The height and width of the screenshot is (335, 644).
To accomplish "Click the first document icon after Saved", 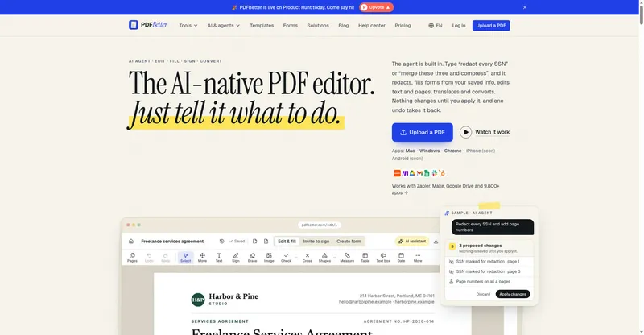I will (254, 242).
